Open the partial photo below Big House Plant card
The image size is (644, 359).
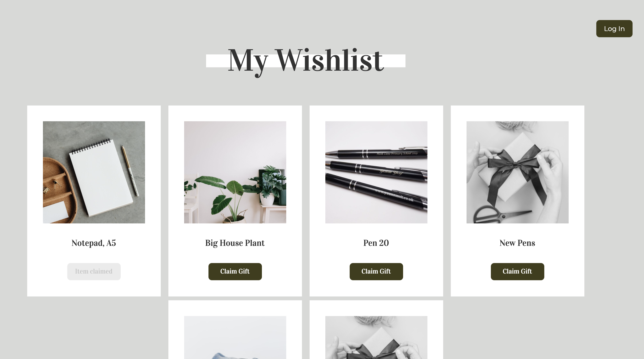tap(235, 338)
